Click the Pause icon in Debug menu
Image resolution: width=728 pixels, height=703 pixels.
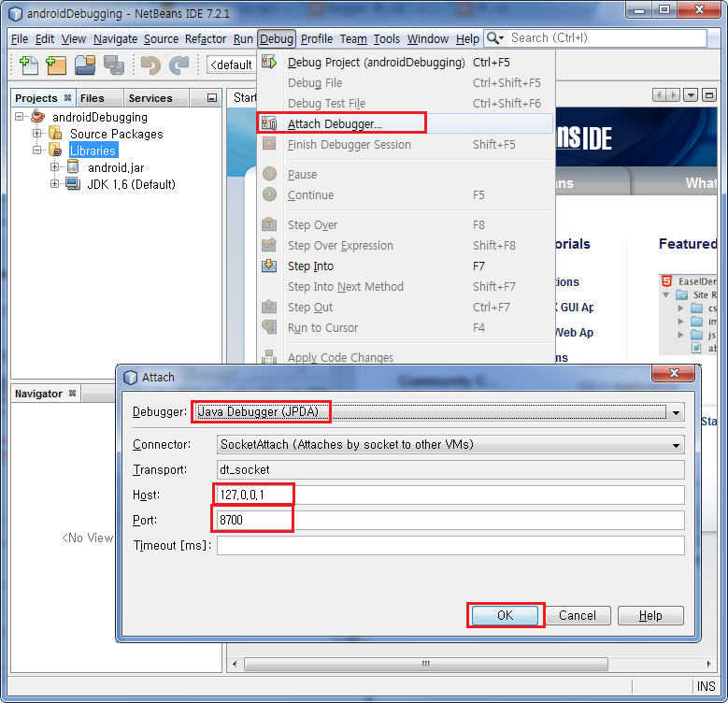click(x=269, y=174)
